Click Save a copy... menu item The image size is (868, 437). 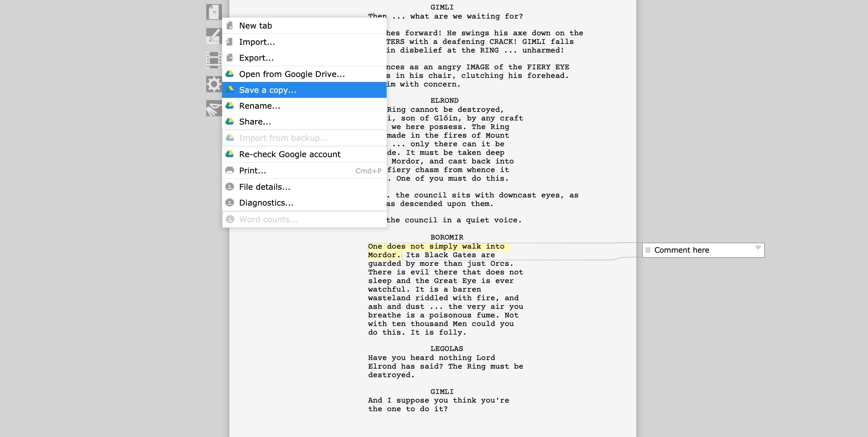(x=268, y=90)
